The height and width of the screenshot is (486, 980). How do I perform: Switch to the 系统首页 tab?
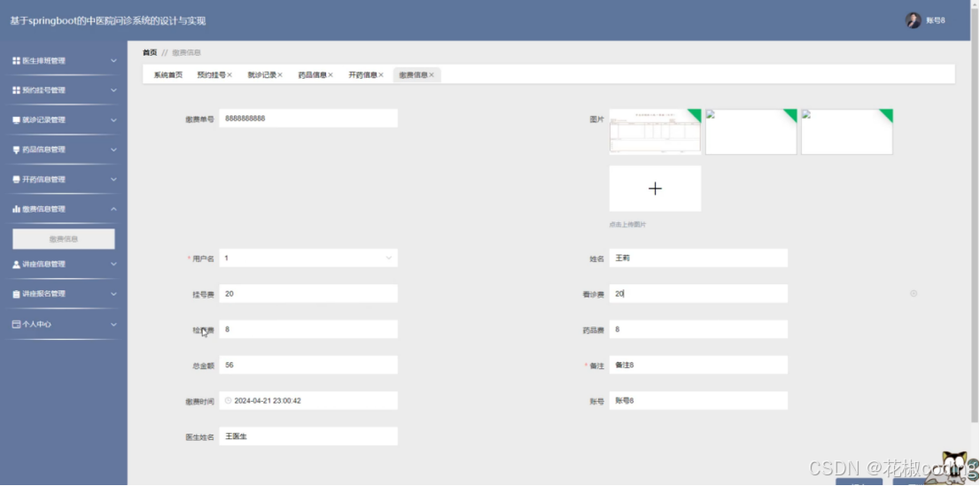point(168,75)
